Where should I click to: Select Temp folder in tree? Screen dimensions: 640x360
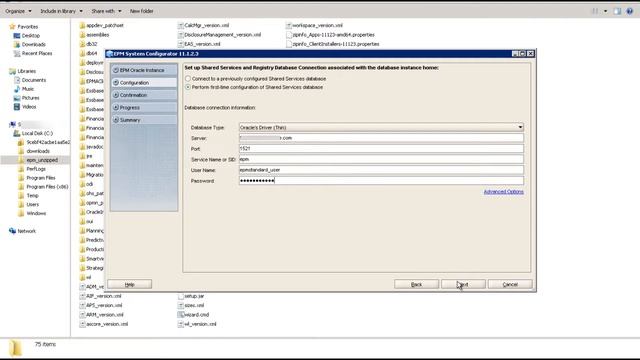click(x=29, y=196)
